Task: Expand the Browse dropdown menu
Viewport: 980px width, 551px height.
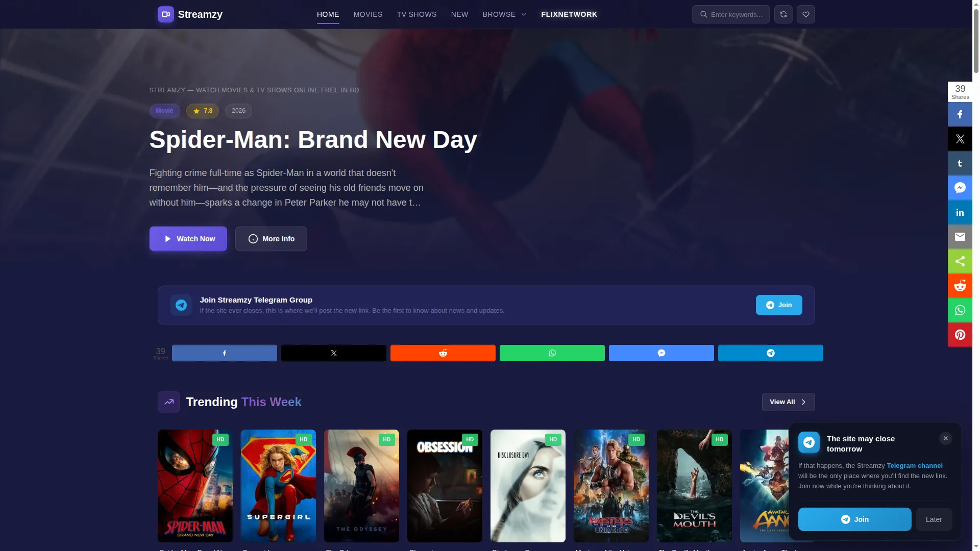Action: point(504,14)
